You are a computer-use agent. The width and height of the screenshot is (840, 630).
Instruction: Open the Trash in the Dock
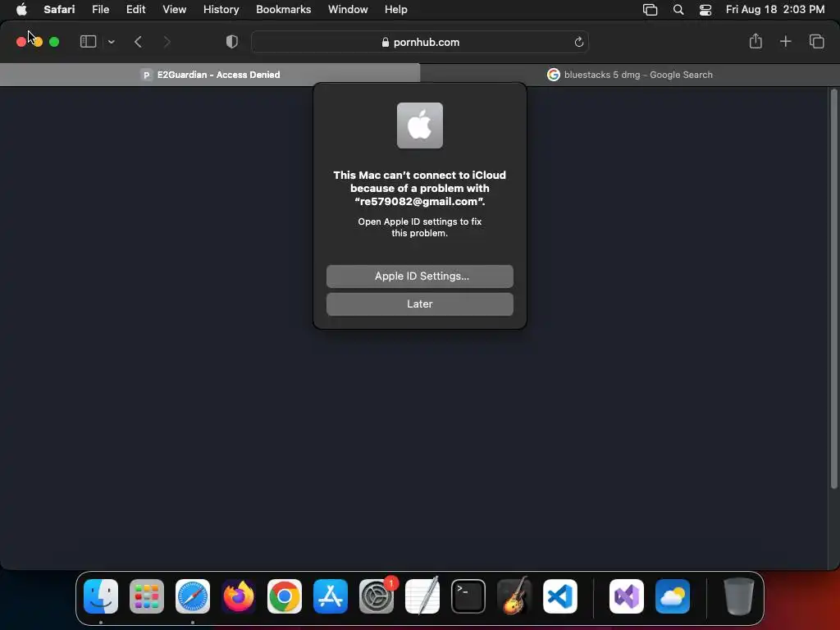pyautogui.click(x=739, y=596)
